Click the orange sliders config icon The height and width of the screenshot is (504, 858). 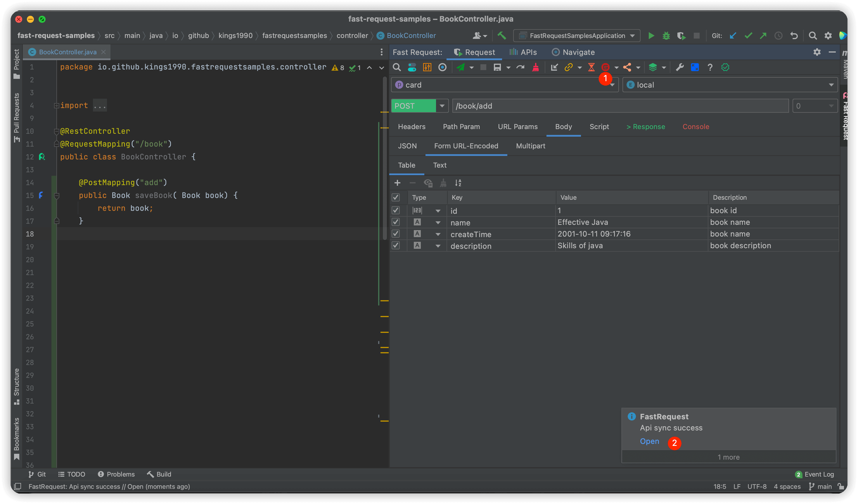tap(427, 67)
